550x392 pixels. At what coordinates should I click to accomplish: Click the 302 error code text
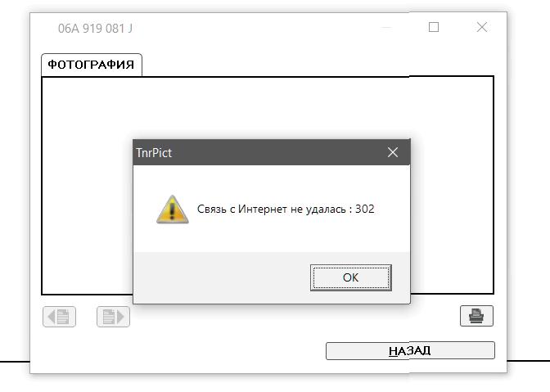pos(365,209)
